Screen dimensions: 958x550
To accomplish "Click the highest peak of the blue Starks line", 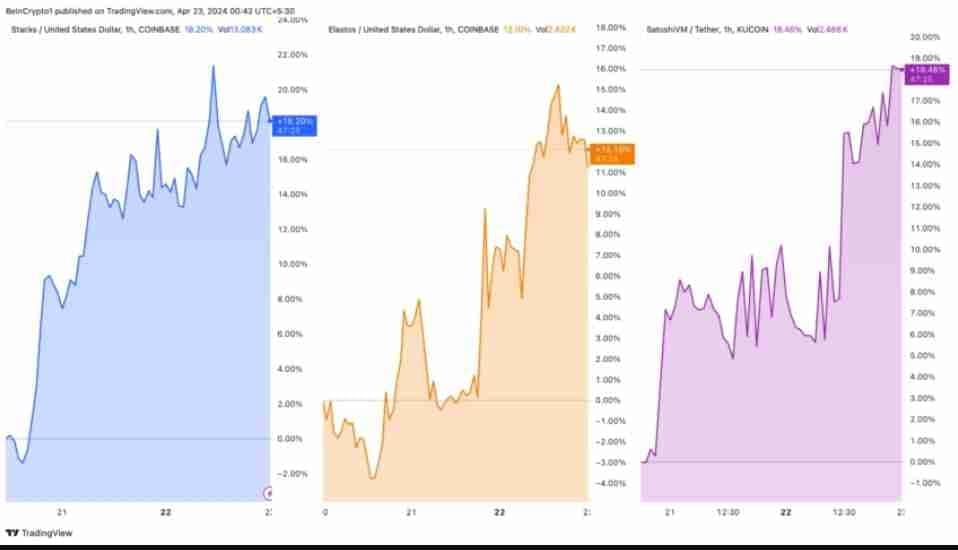I will (213, 66).
